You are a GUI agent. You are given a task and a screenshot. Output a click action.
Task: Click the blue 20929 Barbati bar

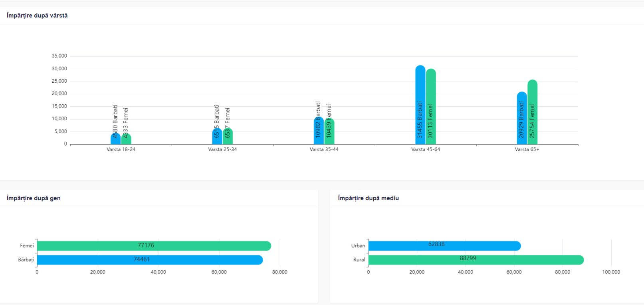click(x=521, y=118)
